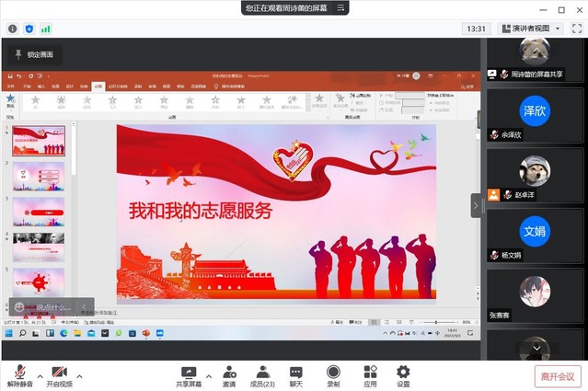
Task: Switch to 插入 tab in PowerPoint
Action: [40, 86]
